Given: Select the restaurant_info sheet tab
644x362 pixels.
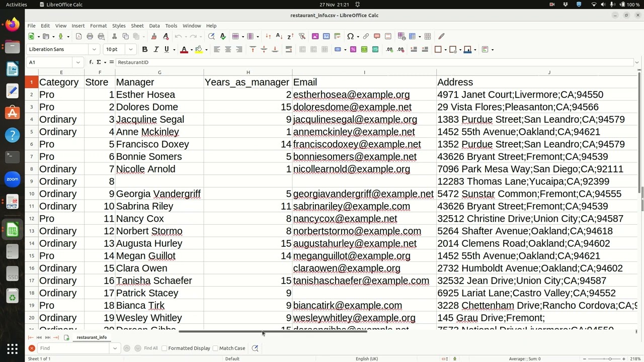Looking at the screenshot, I should point(92,337).
